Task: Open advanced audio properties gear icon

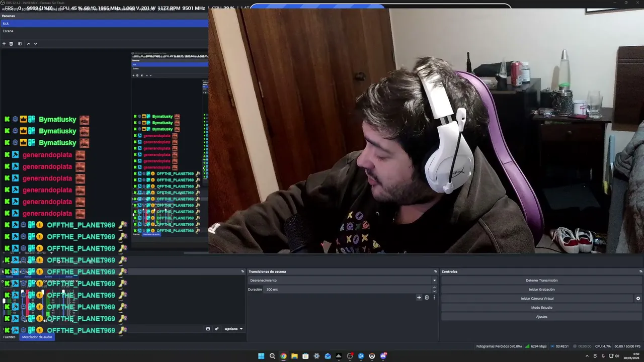Action: 217,329
